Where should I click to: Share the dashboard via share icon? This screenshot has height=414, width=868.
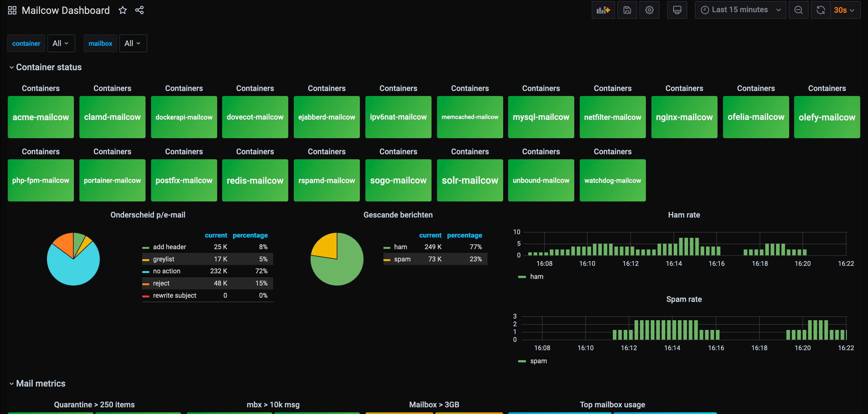coord(139,10)
